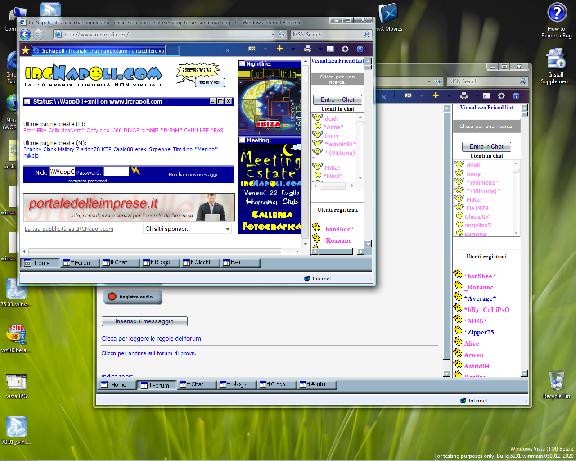Click vertical scrollbar of front window main page
Image resolution: width=576 pixels, height=461 pixels.
point(305,152)
